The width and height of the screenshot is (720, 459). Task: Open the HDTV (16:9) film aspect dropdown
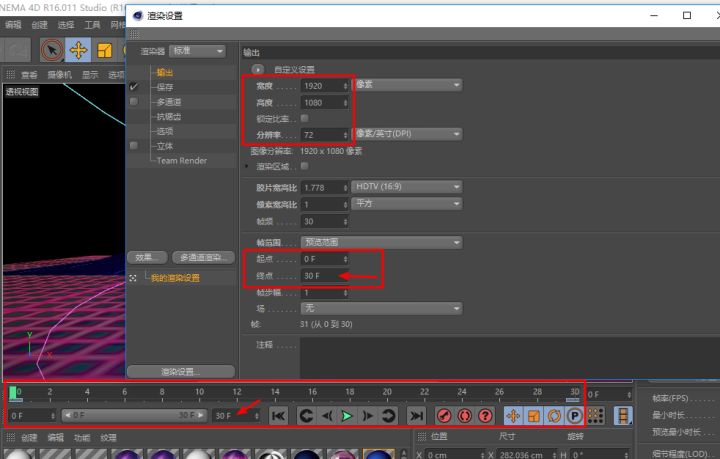click(x=407, y=187)
